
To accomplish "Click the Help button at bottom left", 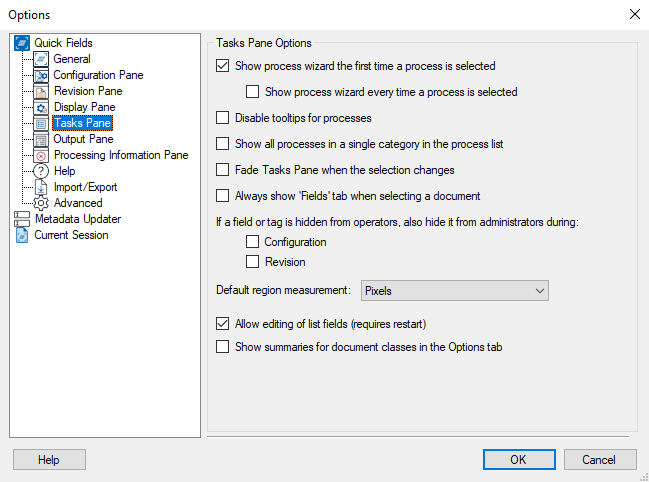I will click(x=49, y=460).
